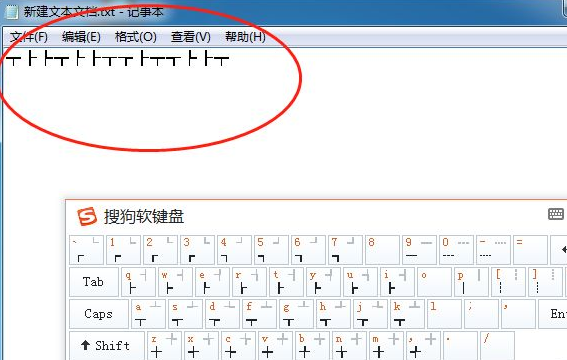Tap the right bracket key
Viewport: 567px width, 360px height.
[545, 282]
